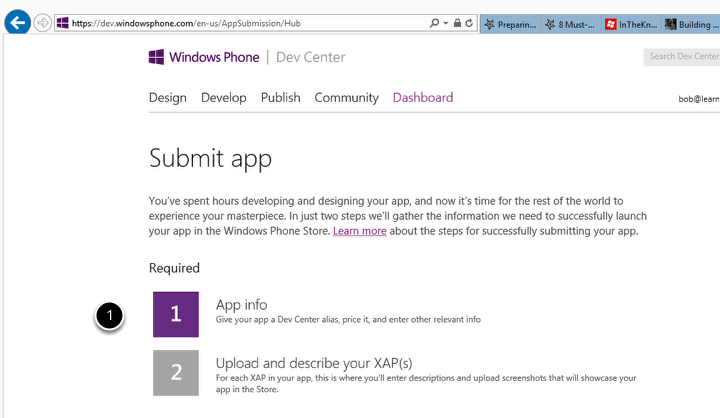Click the gray number 2 tile
The width and height of the screenshot is (720, 418).
click(176, 372)
